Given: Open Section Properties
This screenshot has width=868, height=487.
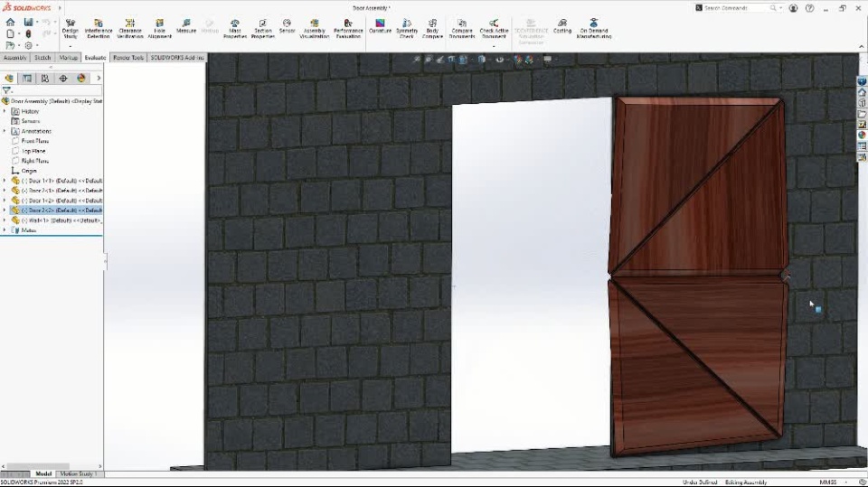Looking at the screenshot, I should click(x=263, y=28).
